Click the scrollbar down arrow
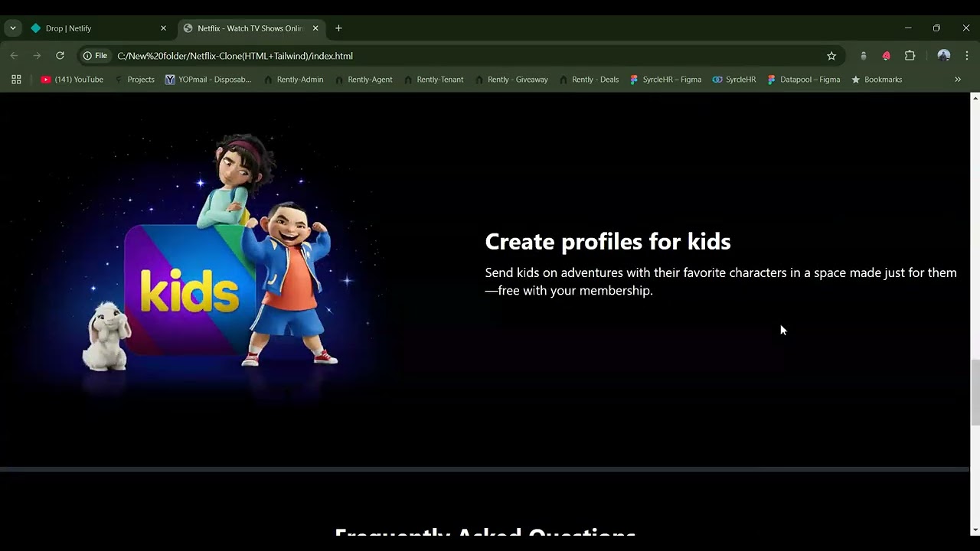The image size is (980, 551). [x=975, y=530]
